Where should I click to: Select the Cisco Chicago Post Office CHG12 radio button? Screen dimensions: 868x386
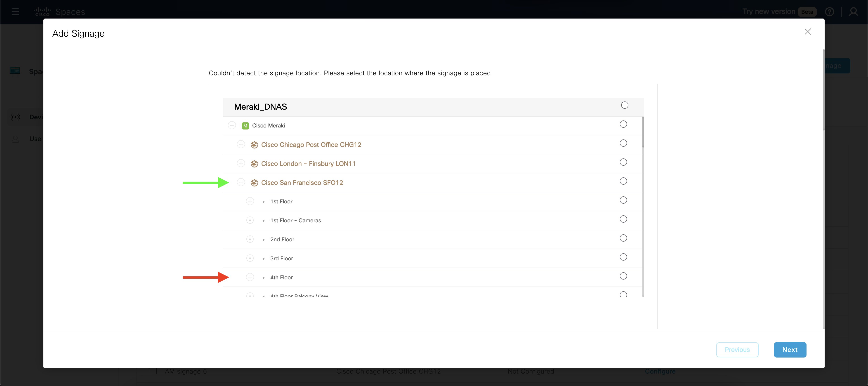[x=623, y=143]
